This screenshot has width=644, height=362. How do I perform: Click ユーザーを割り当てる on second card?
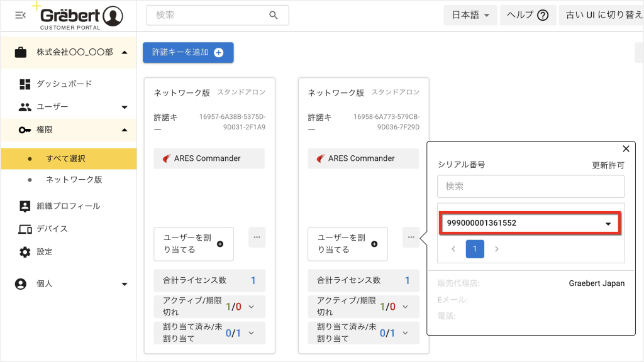point(347,244)
